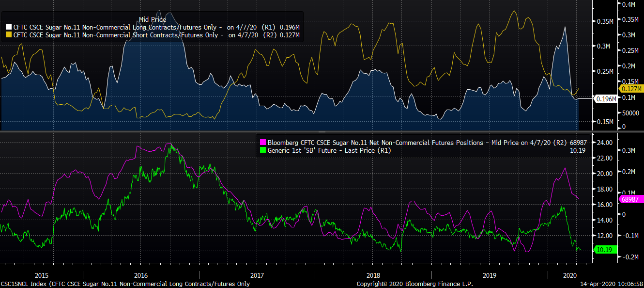Click the magenta Net Non-Commercial Positions legend swatch
Screen dimensions: 644x288
[263, 143]
